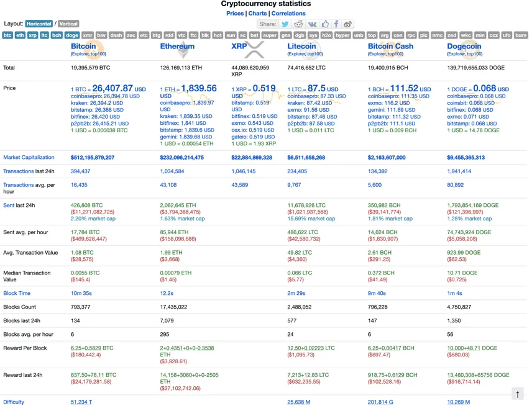Open the Prices section
Screen dimensions: 532x408
[x=235, y=14]
